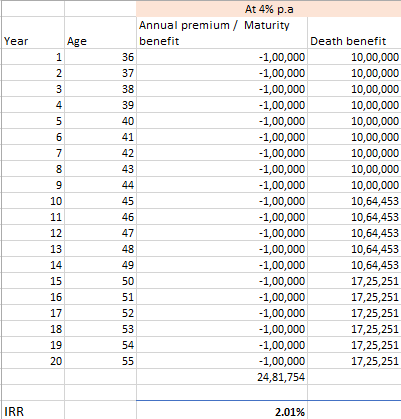Click the Age 36 cell
401x419 pixels.
click(x=100, y=57)
